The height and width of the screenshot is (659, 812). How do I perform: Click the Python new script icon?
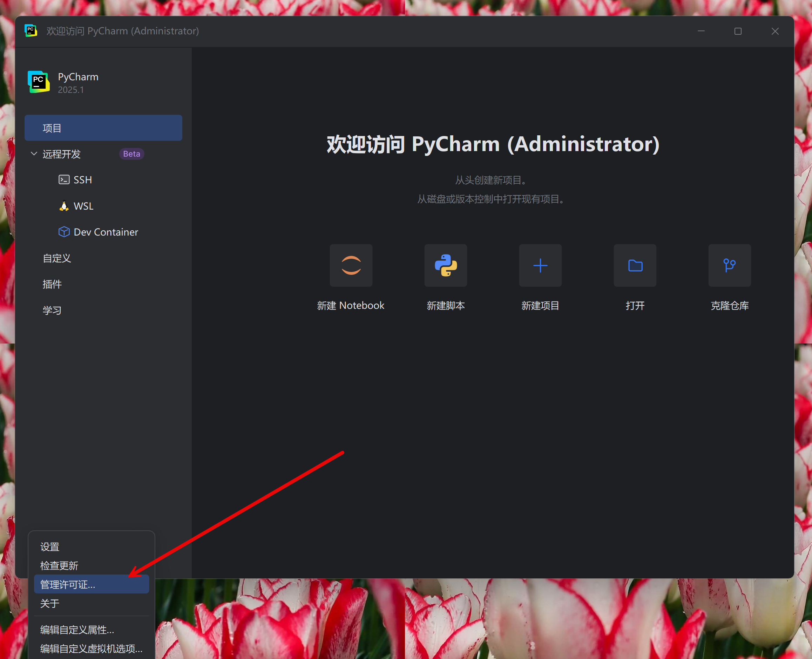pyautogui.click(x=446, y=265)
